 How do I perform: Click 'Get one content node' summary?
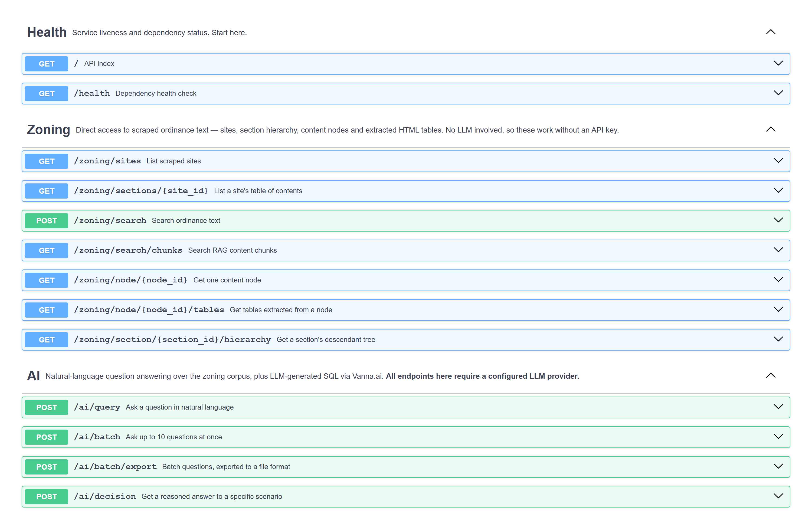[227, 280]
